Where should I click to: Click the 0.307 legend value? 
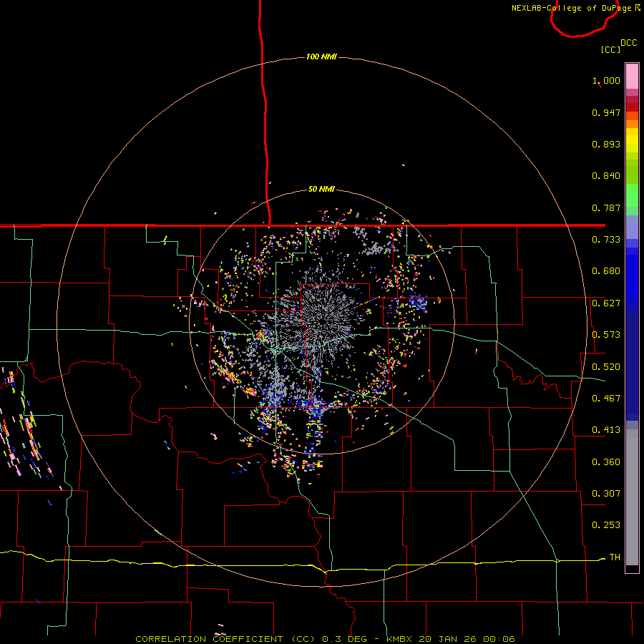click(x=606, y=494)
